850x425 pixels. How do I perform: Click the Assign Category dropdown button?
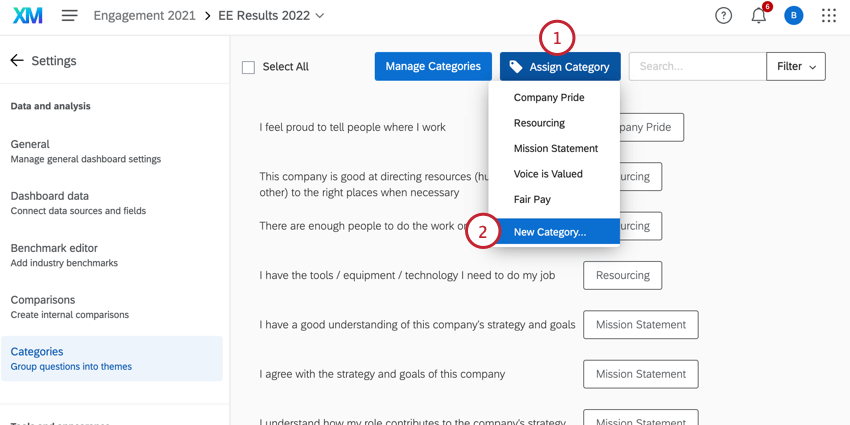560,67
